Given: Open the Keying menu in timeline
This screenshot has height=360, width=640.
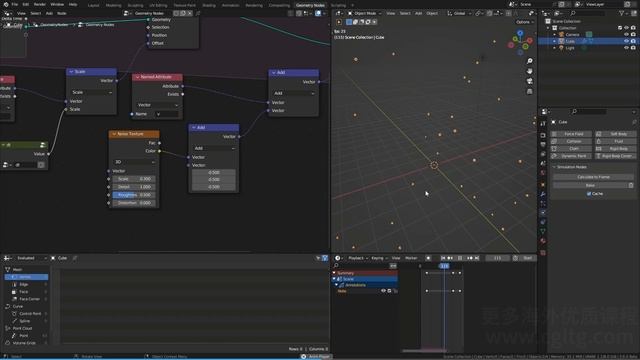Looking at the screenshot, I should pyautogui.click(x=379, y=258).
